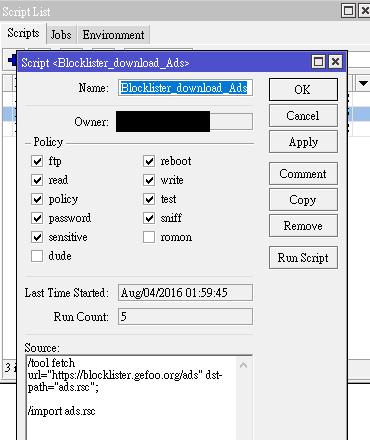The image size is (370, 440).
Task: Toggle the sensitive policy checkbox
Action: (x=37, y=237)
